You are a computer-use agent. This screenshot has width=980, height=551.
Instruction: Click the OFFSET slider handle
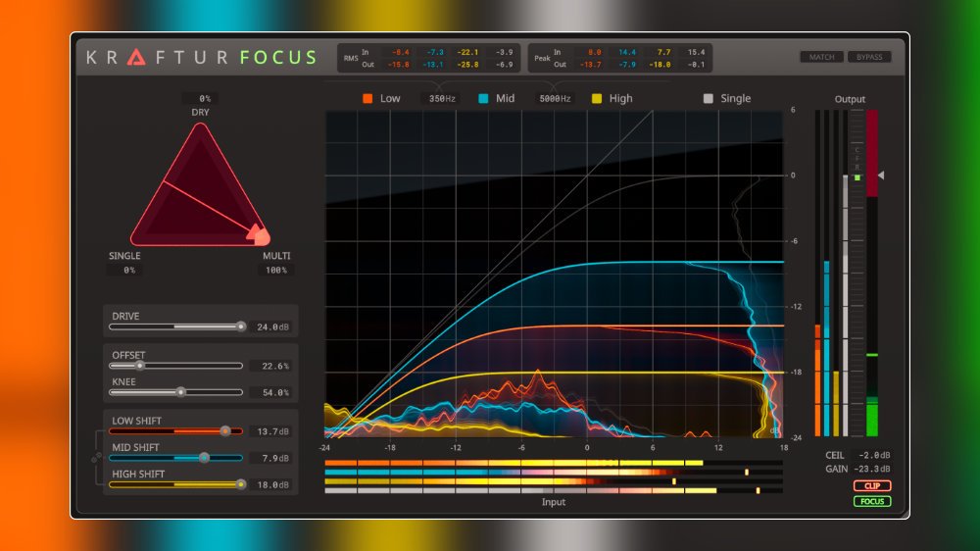139,366
